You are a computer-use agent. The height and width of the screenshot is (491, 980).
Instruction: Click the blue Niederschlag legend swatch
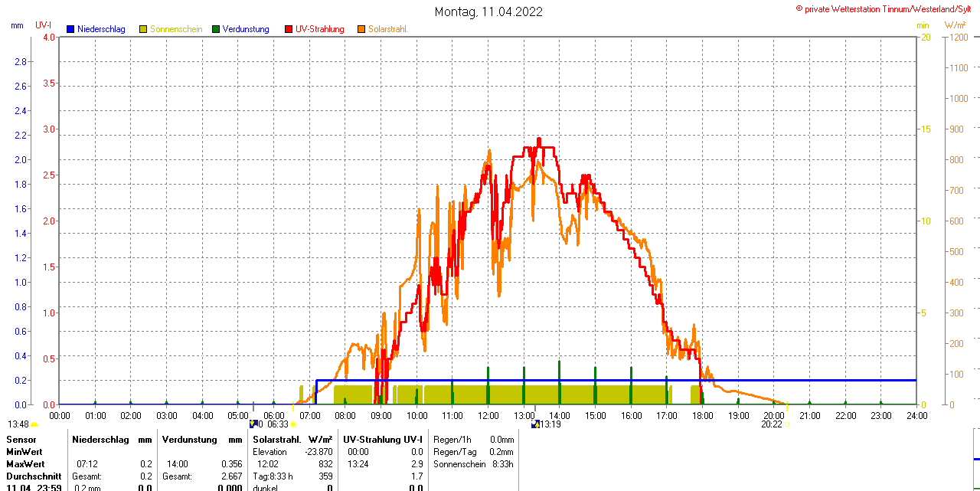coord(70,29)
